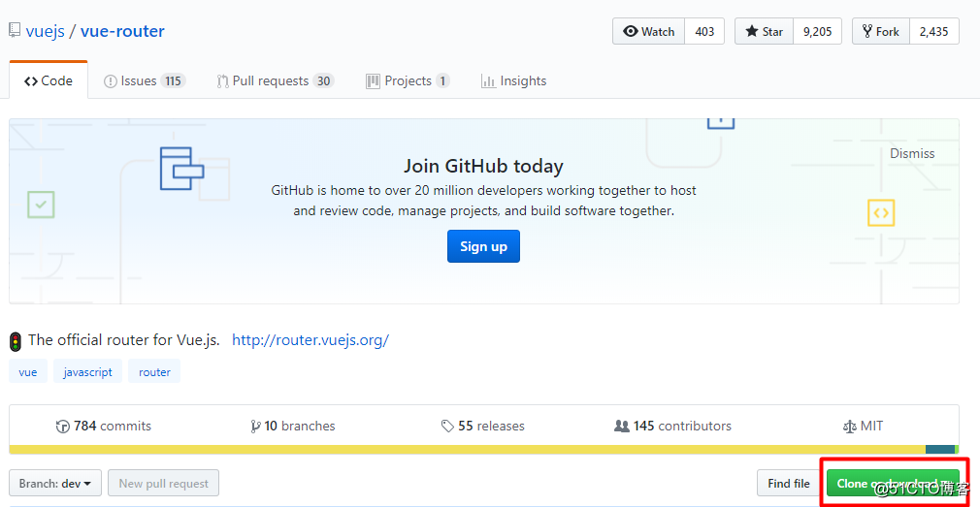Click the fork icon in Fork button
The width and height of the screenshot is (980, 507).
coord(867,31)
